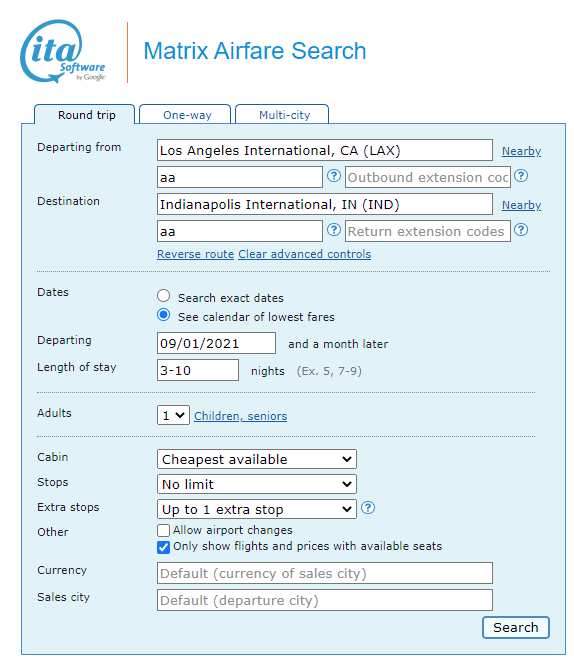Switch to the One-way tab
The image size is (574, 672).
tap(185, 114)
